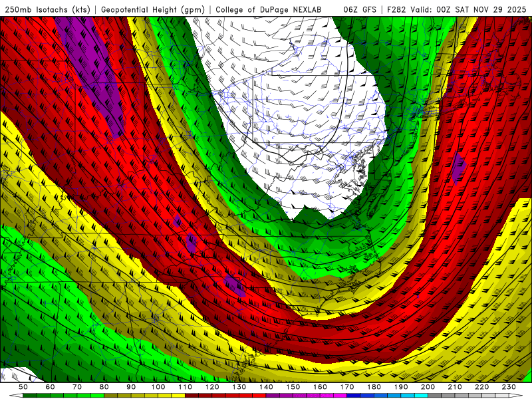Click the left arrow end of the color bar
Image resolution: width=532 pixels, height=399 pixels.
(x=16, y=396)
